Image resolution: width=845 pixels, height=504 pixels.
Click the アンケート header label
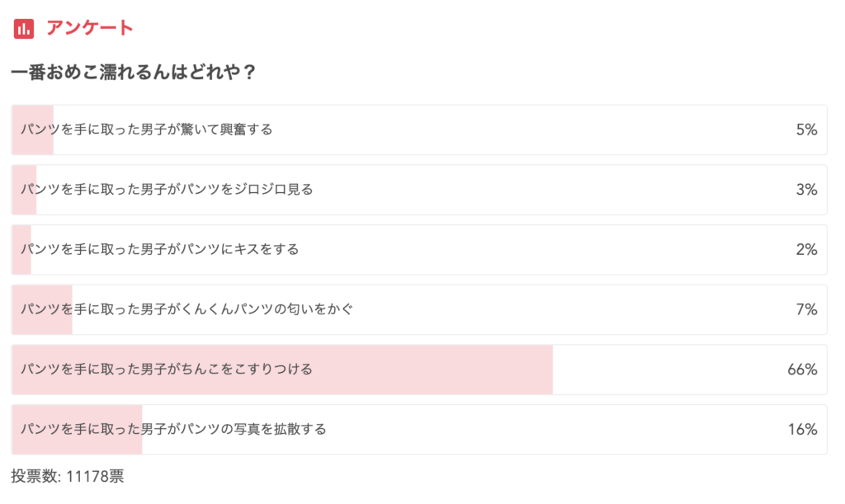(x=89, y=28)
